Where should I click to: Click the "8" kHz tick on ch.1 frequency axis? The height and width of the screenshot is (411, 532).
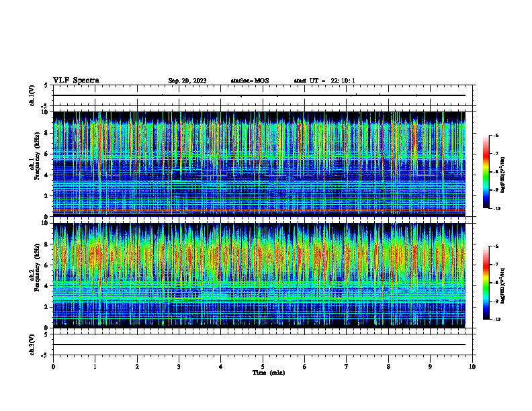pyautogui.click(x=46, y=133)
